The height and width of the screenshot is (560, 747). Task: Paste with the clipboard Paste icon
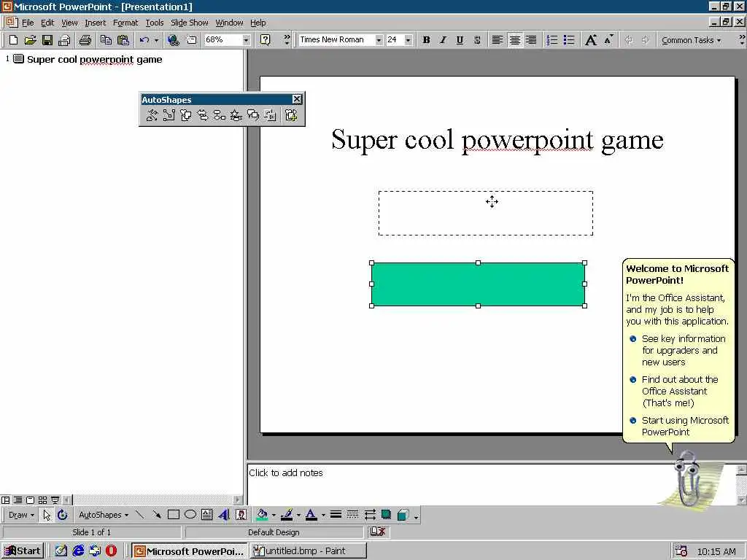click(x=123, y=40)
